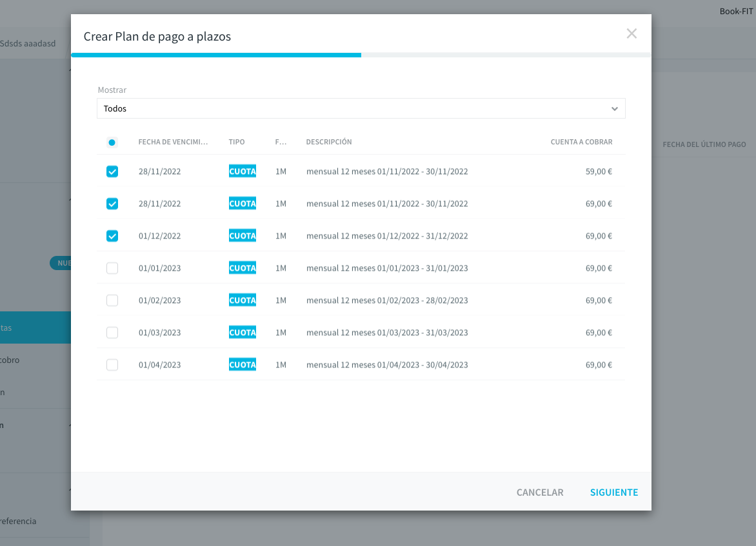Close the Crear Plan de pago dialog
Image resolution: width=756 pixels, height=546 pixels.
tap(632, 34)
